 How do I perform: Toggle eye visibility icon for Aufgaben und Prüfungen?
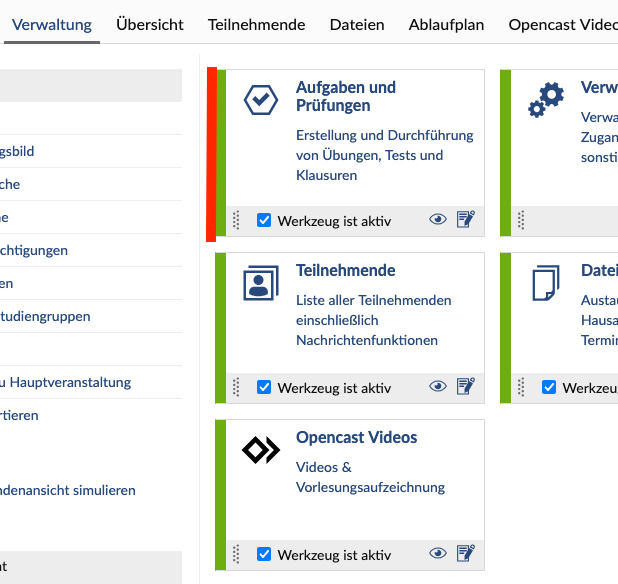coord(438,219)
